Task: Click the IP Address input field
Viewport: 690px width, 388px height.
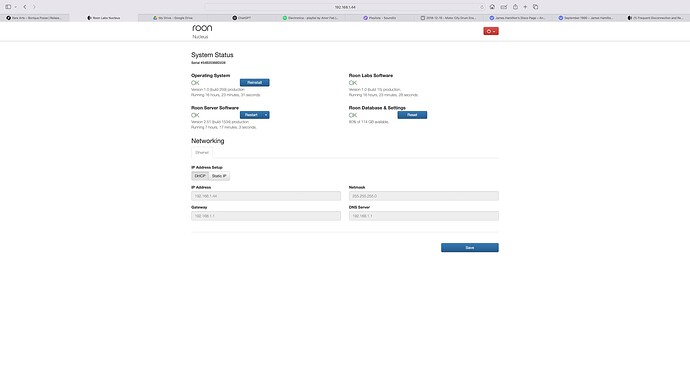Action: coord(266,196)
